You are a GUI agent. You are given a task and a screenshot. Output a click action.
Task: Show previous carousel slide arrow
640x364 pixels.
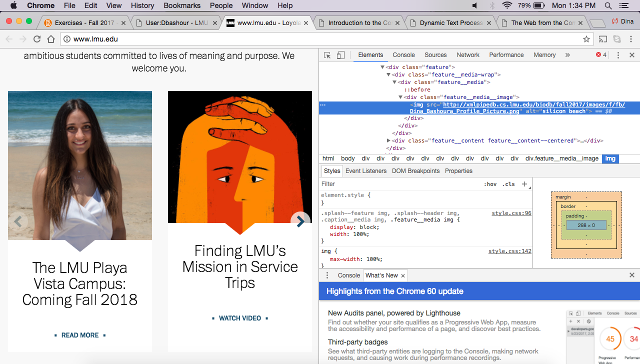click(x=18, y=220)
